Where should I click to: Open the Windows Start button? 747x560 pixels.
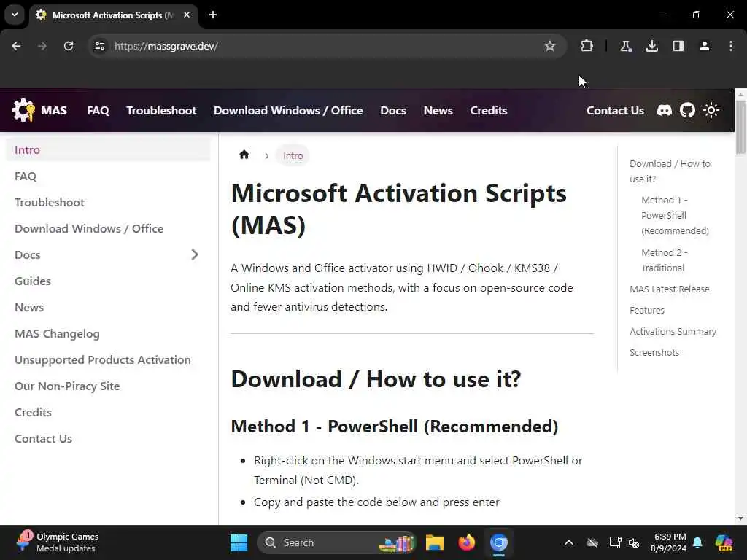(x=239, y=542)
